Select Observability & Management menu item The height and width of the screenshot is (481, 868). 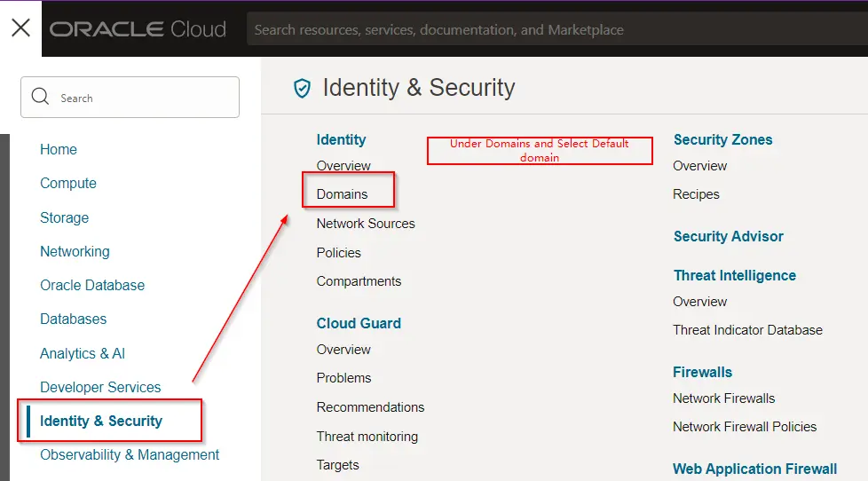click(x=130, y=455)
